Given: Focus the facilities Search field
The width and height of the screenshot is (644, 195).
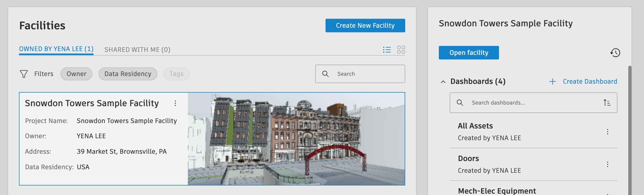Looking at the screenshot, I should click(x=360, y=74).
